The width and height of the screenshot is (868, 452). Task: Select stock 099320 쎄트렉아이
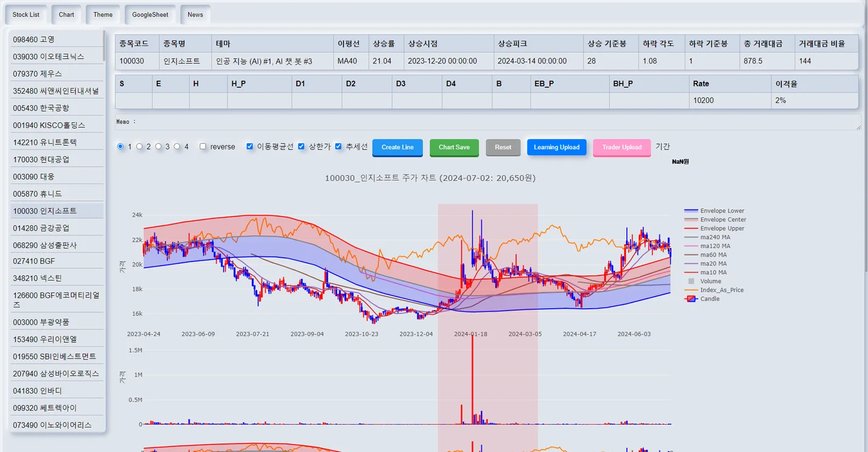[56, 408]
